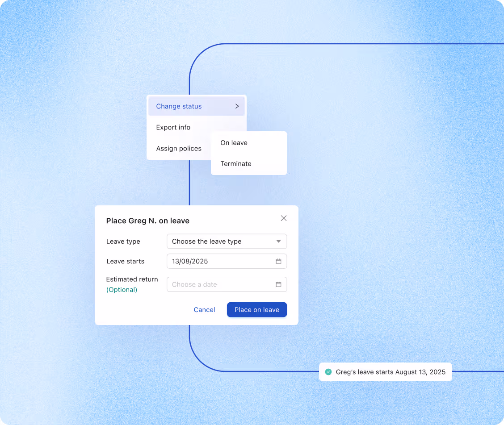Cancel the leave dialog
Viewport: 504px width, 425px height.
point(204,310)
